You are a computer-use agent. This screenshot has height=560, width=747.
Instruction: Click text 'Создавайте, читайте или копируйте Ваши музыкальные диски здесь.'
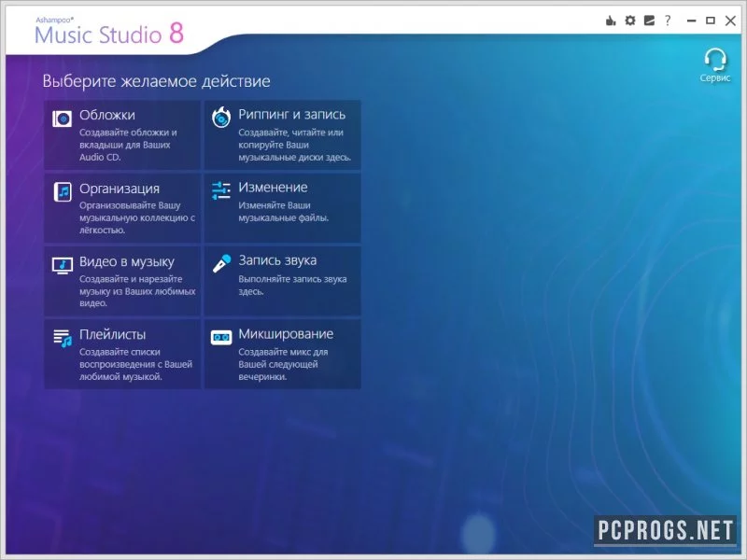(295, 145)
